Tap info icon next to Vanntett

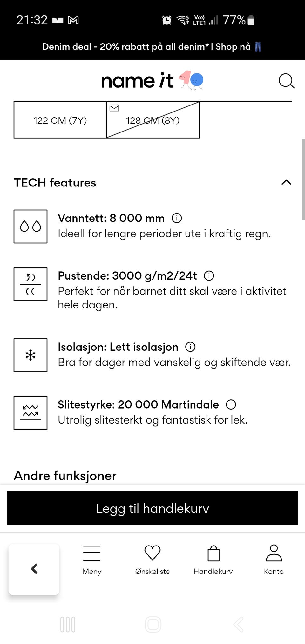[x=177, y=218]
